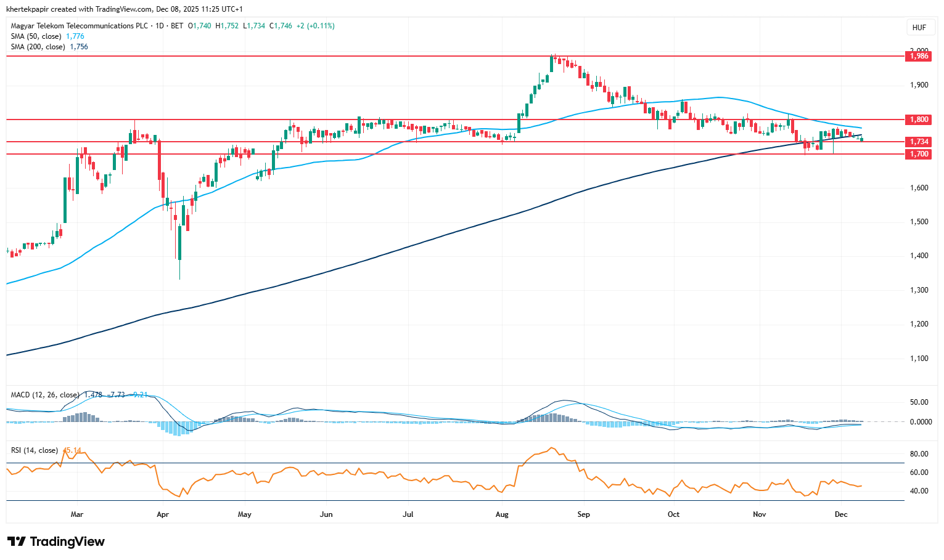Screen dimensions: 944x560
Task: Click the Magyar Telekom symbol title
Action: coord(80,26)
